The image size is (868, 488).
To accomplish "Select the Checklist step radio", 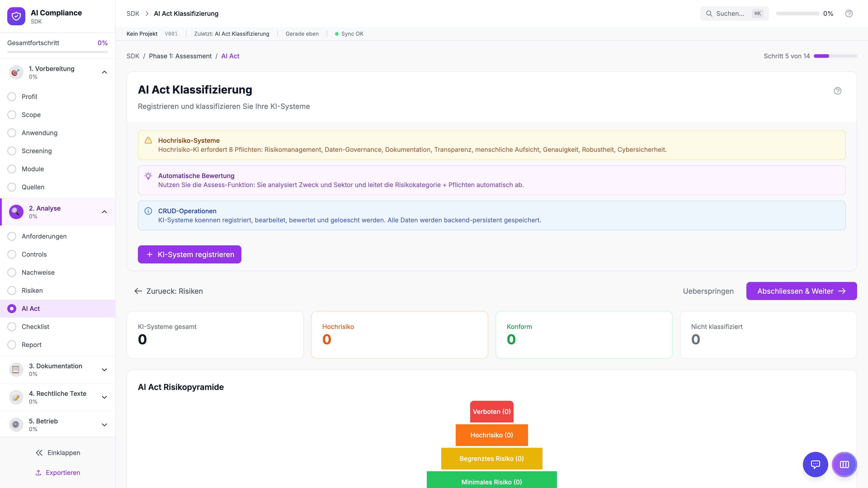I will (x=12, y=327).
